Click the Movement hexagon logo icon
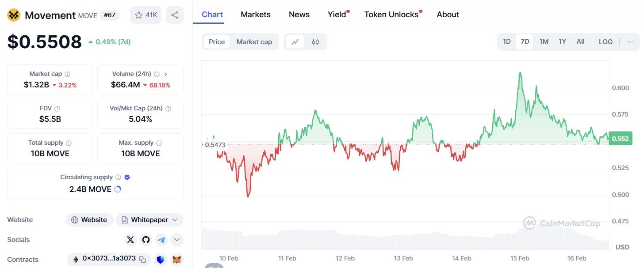This screenshot has width=644, height=268. [13, 15]
